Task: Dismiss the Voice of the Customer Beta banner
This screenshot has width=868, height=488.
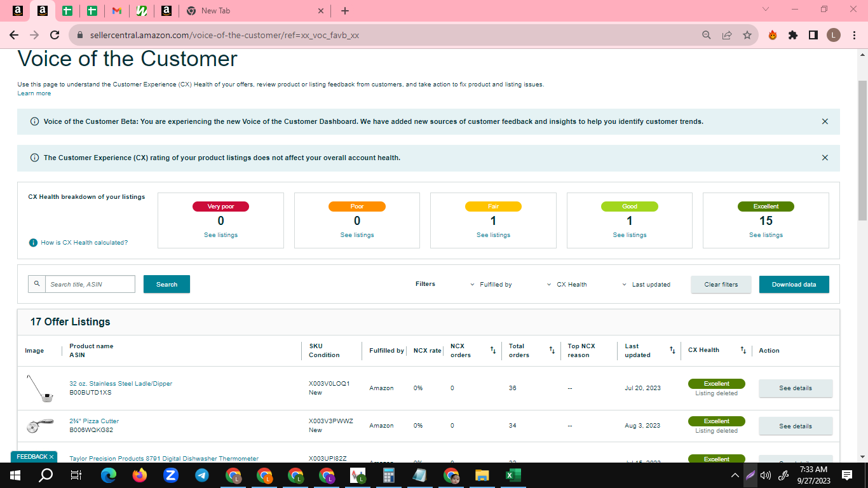Action: point(825,121)
